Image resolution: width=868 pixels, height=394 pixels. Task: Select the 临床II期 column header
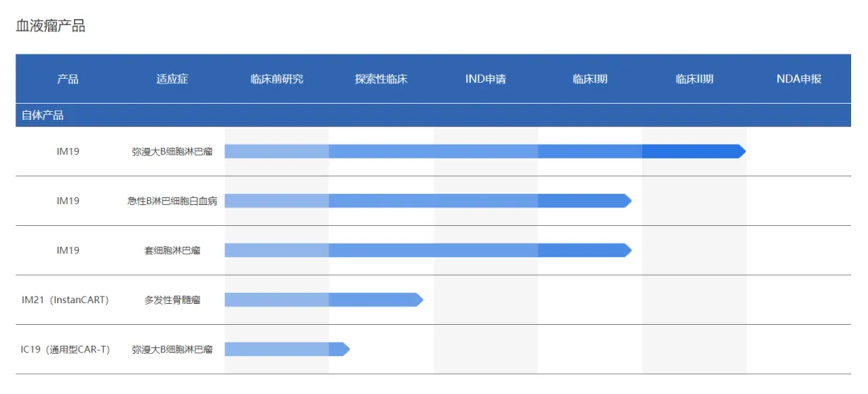[694, 79]
